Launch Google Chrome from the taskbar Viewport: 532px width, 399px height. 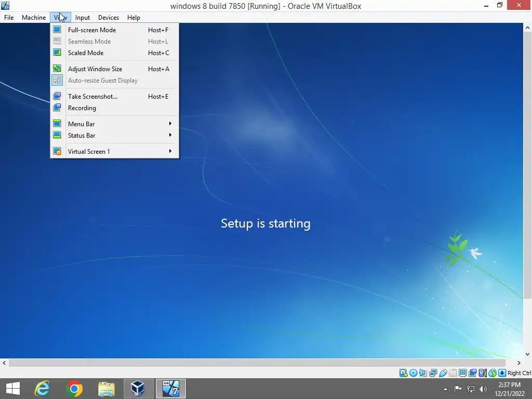74,389
